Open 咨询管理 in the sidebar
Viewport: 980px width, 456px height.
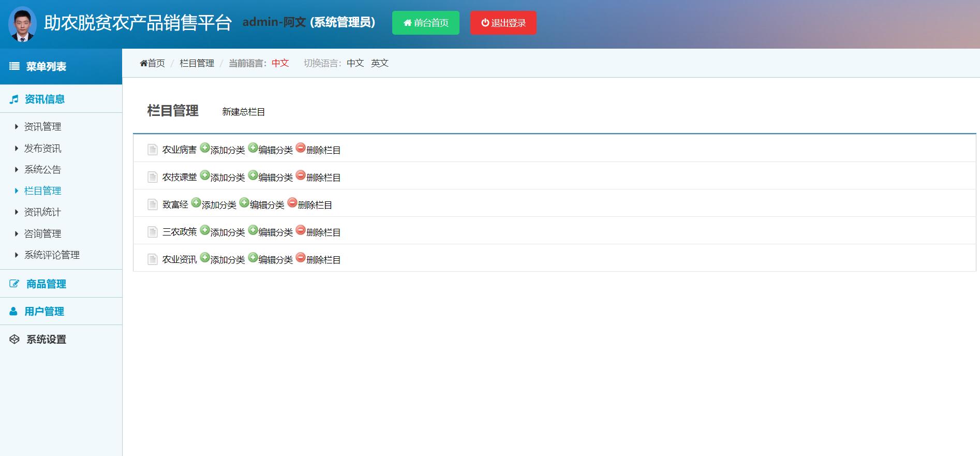tap(42, 233)
